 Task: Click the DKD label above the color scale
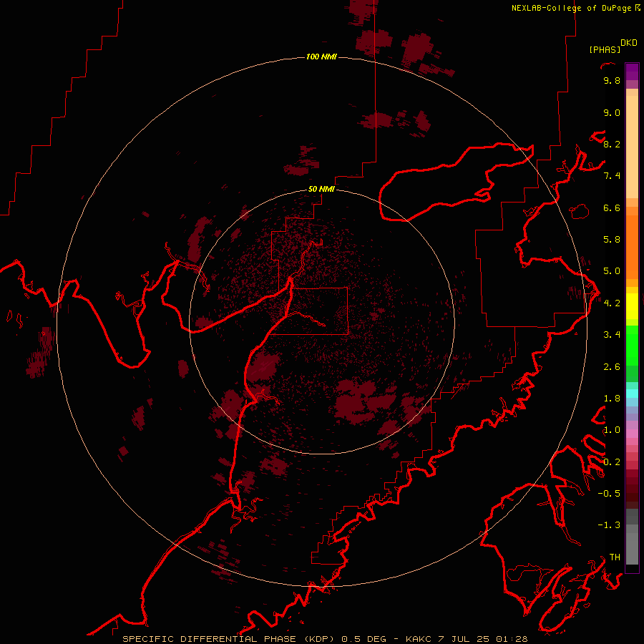tap(629, 43)
